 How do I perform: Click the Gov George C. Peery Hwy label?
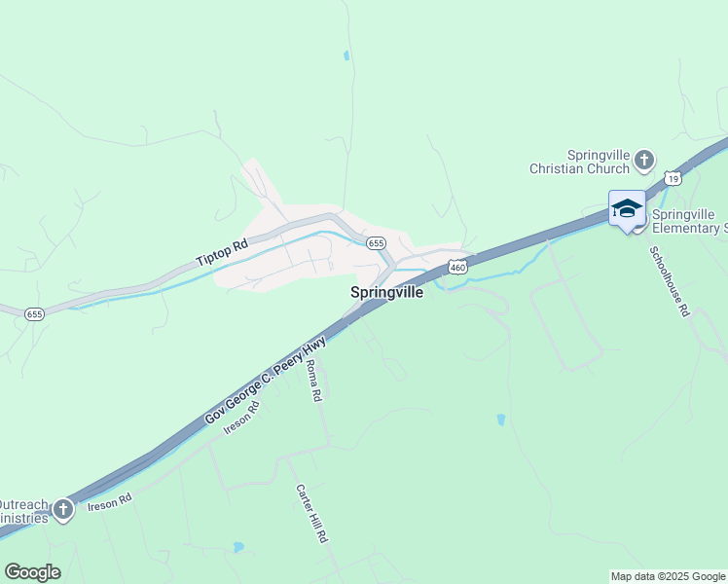[x=266, y=382]
